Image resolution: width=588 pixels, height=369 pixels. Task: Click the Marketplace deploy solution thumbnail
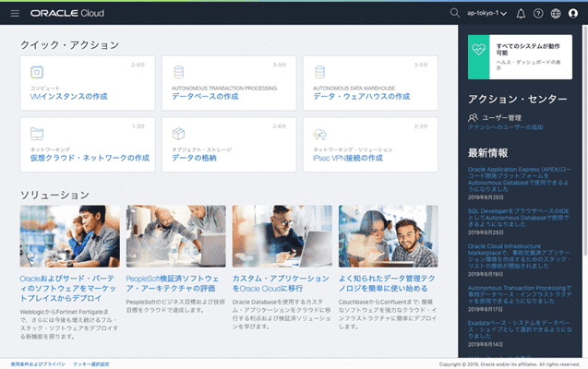pyautogui.click(x=70, y=236)
